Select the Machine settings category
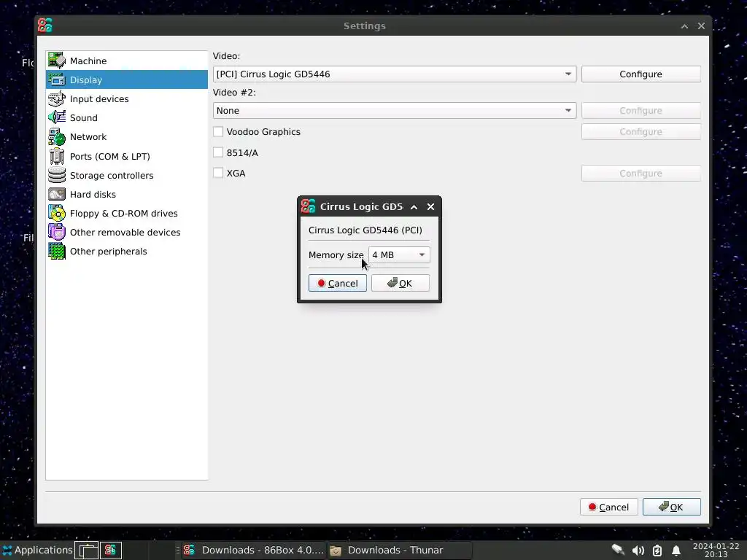747x560 pixels. (x=127, y=61)
